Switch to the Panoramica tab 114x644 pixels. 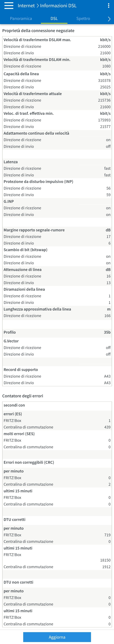click(21, 19)
